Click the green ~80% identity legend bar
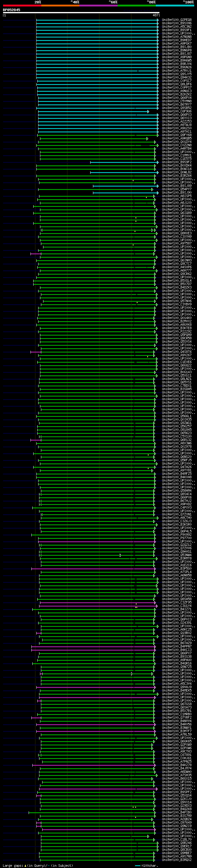The image size is (197, 868). pos(137,6)
